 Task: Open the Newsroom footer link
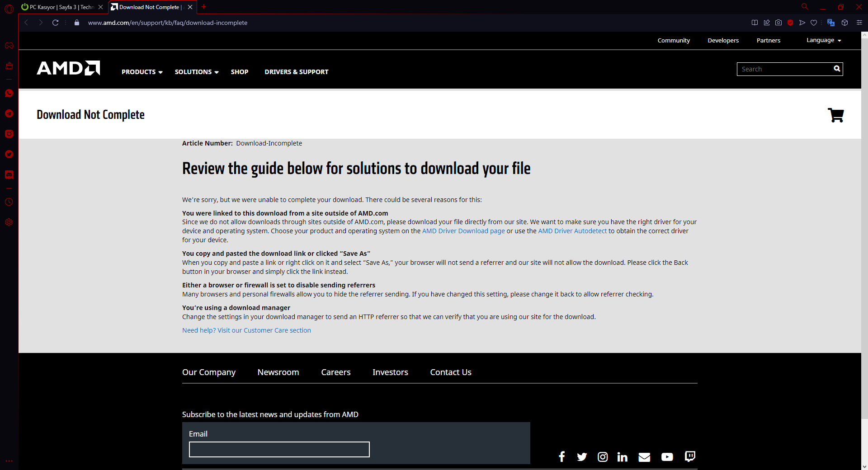pos(278,372)
